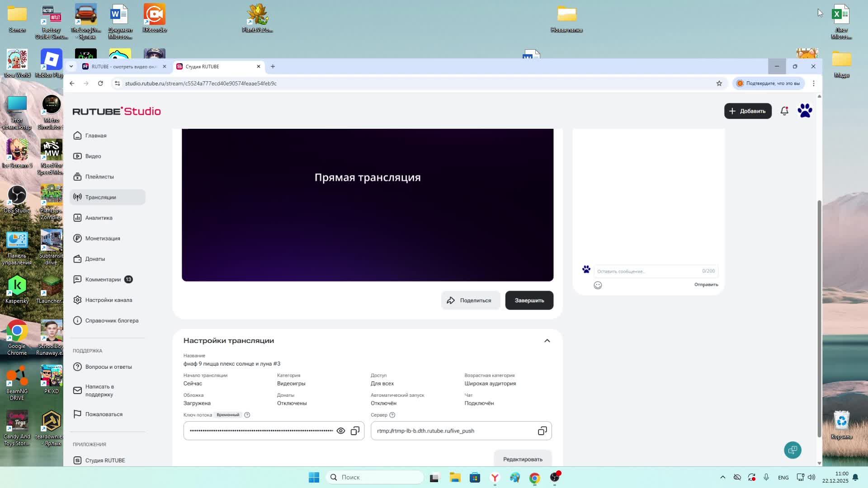The width and height of the screenshot is (868, 488).
Task: Click the page vertical scrollbar
Action: point(819,316)
